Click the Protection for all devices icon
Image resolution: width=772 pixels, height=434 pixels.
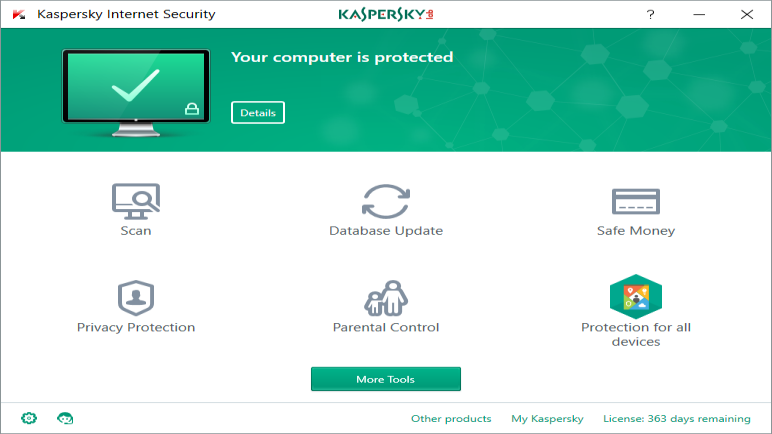[636, 296]
